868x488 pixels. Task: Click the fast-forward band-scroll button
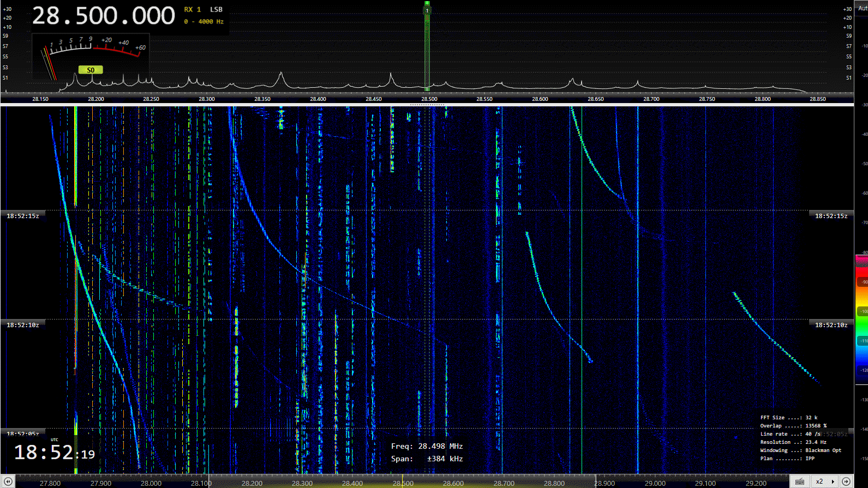[846, 481]
